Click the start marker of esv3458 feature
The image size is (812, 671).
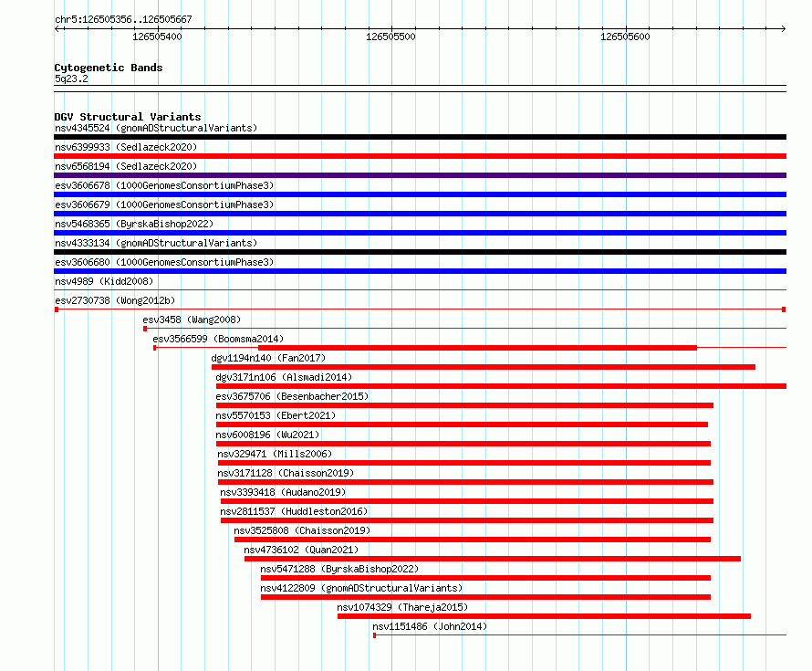[x=145, y=329]
